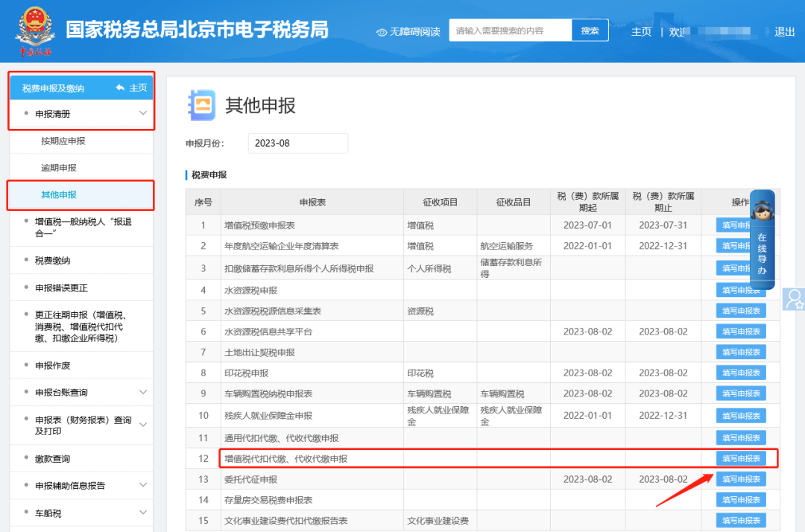Click the 文化事业建设费 征收项目 cell

click(x=438, y=521)
